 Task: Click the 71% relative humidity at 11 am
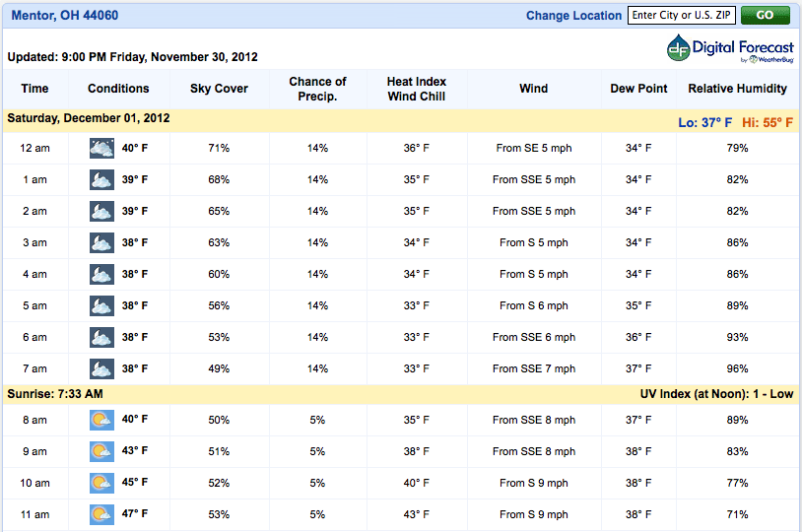point(738,514)
